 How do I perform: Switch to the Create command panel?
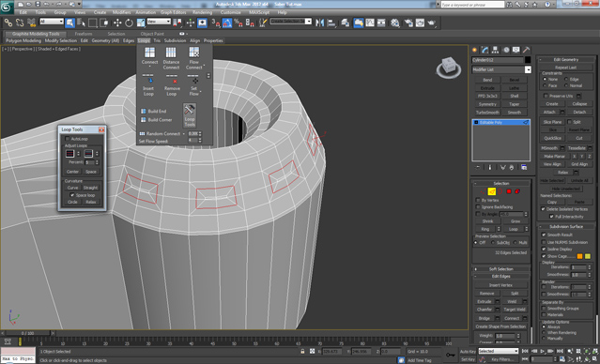coord(474,50)
